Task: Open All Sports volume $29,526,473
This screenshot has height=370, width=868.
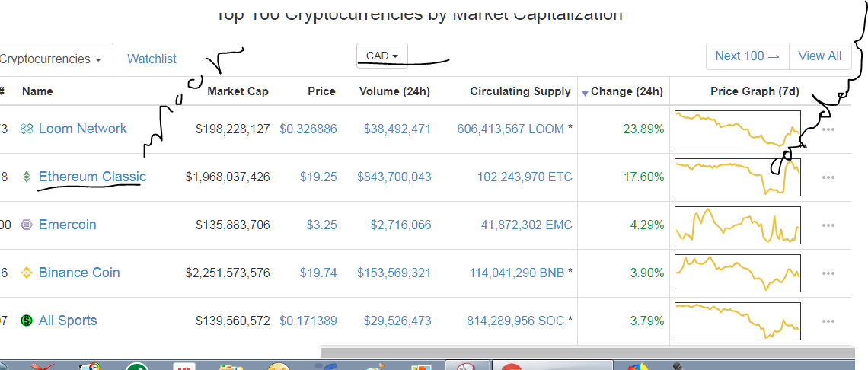Action: 397,321
